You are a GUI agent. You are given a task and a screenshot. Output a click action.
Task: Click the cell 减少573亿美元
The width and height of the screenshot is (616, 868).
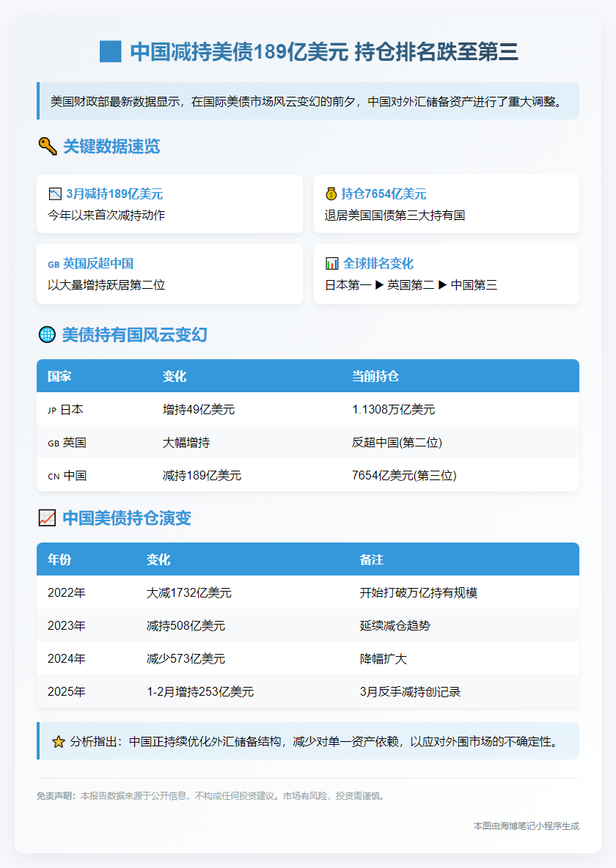pyautogui.click(x=186, y=659)
